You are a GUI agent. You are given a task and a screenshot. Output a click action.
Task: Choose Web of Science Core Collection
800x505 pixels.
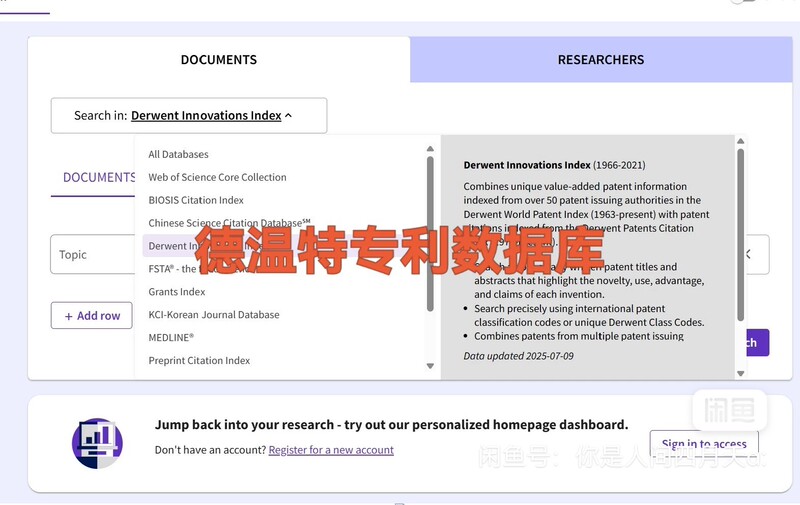tap(217, 177)
